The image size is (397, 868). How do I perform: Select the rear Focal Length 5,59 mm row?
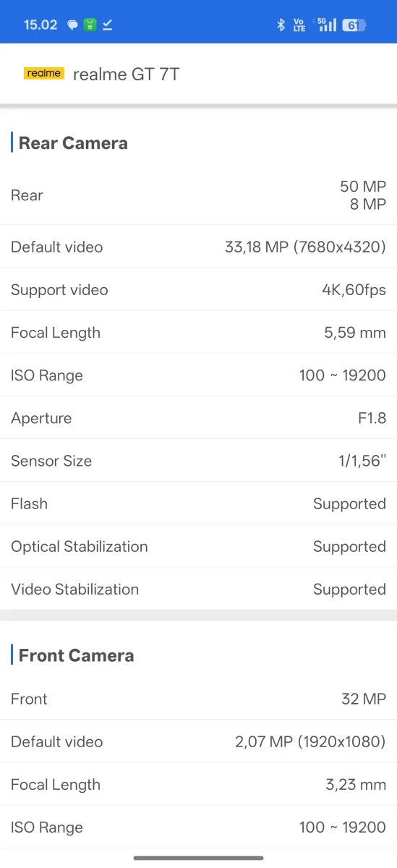coord(198,332)
